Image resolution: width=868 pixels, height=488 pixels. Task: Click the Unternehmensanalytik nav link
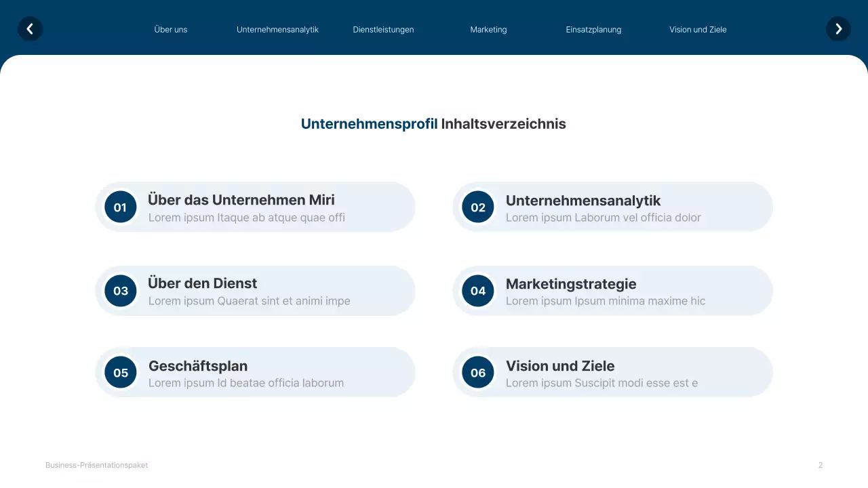[277, 29]
